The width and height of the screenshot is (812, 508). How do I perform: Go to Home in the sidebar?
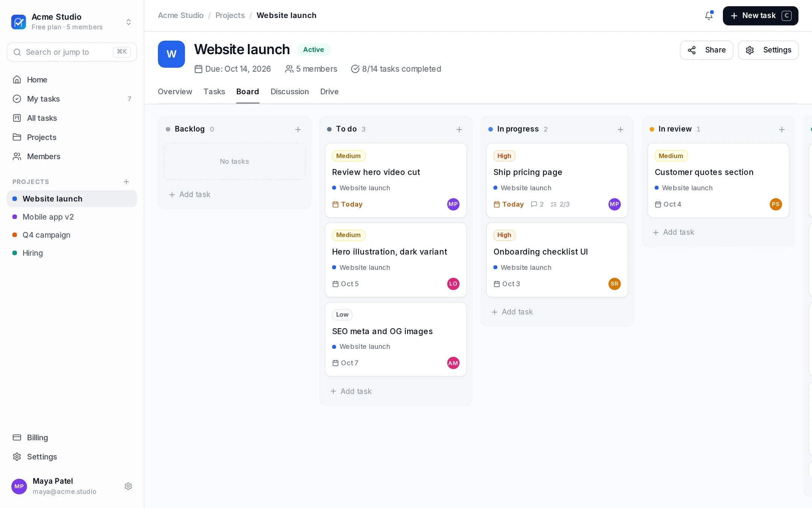(x=72, y=80)
